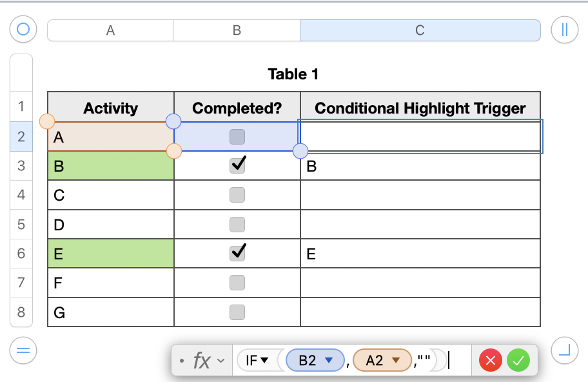Click the add row handle bottom-left
Viewport: 588px width, 382px height.
click(23, 350)
